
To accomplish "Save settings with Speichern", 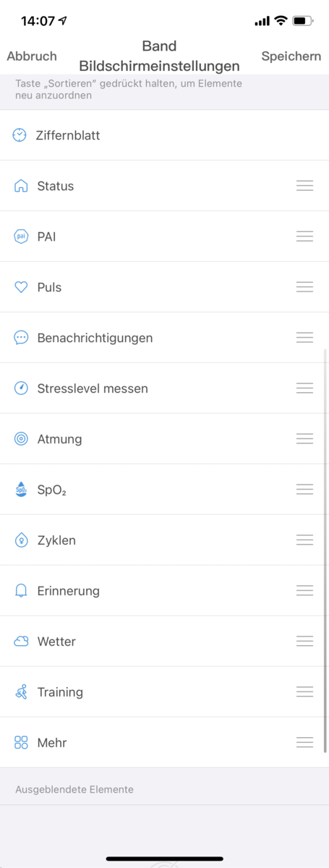I will point(291,56).
